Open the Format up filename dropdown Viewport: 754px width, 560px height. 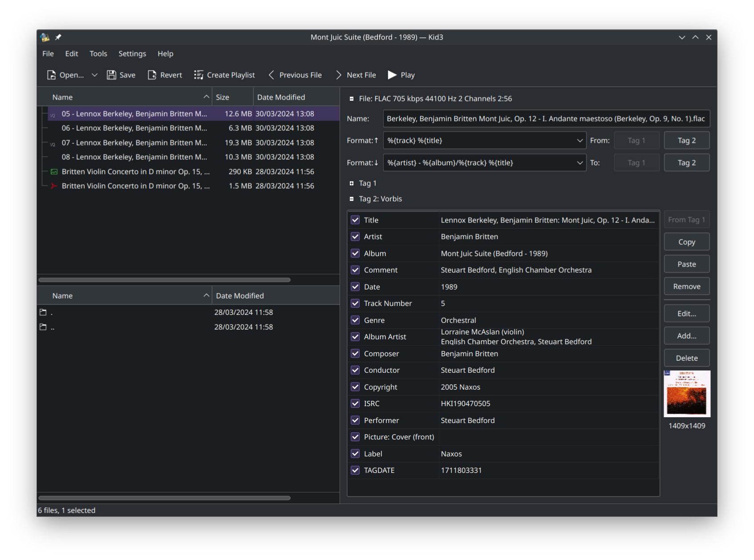[x=580, y=140]
